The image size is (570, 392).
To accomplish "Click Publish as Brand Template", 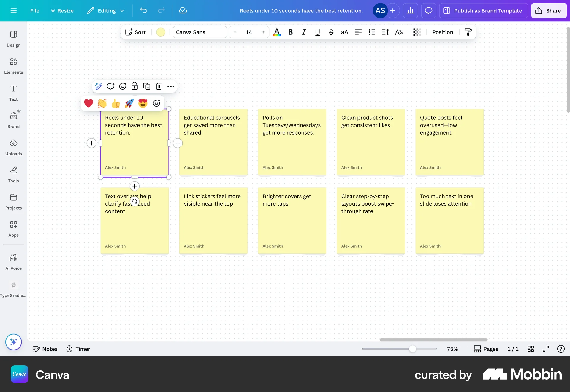I will coord(483,11).
